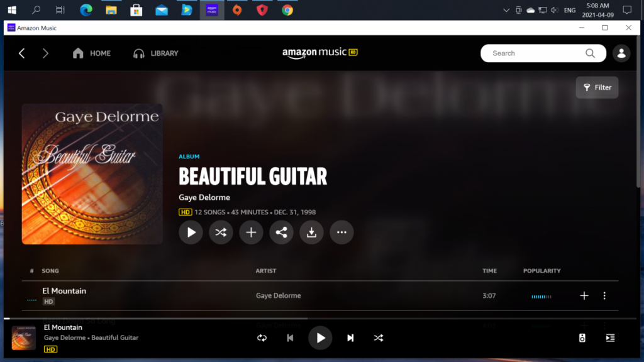Open Gaye Delorme in the El Mountain row
The width and height of the screenshot is (644, 362).
coord(278,295)
